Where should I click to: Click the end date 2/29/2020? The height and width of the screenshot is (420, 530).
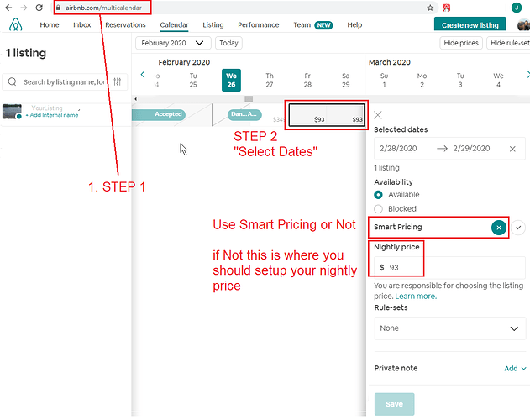471,149
